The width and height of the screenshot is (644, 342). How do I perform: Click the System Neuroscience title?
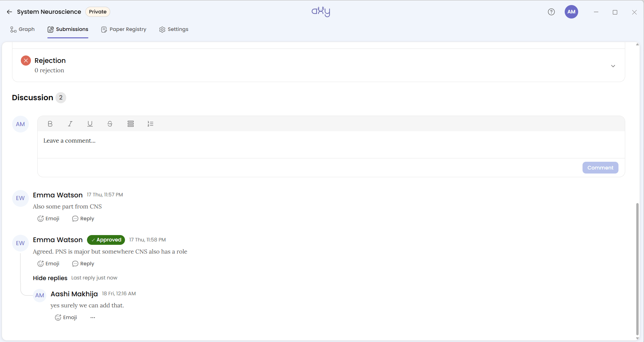pos(49,12)
